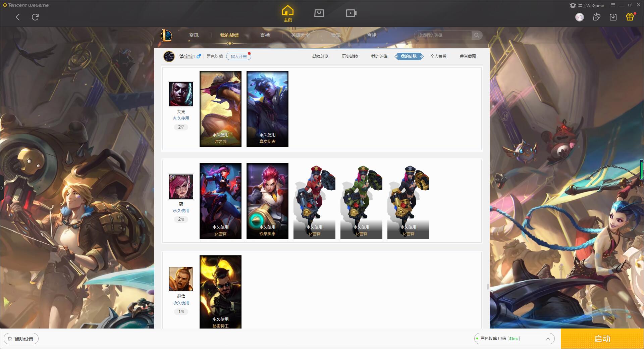Open the 英雄大全 tab

tap(301, 35)
